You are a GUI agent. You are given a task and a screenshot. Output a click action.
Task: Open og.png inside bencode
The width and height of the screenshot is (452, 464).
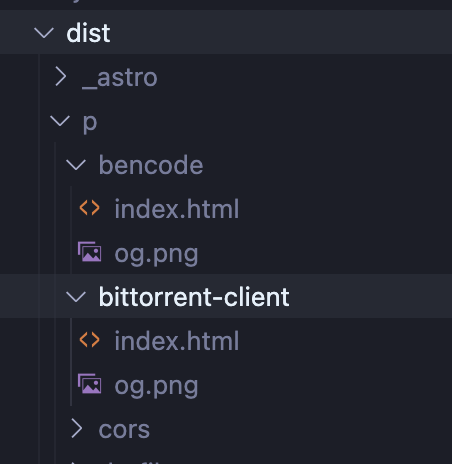click(156, 255)
